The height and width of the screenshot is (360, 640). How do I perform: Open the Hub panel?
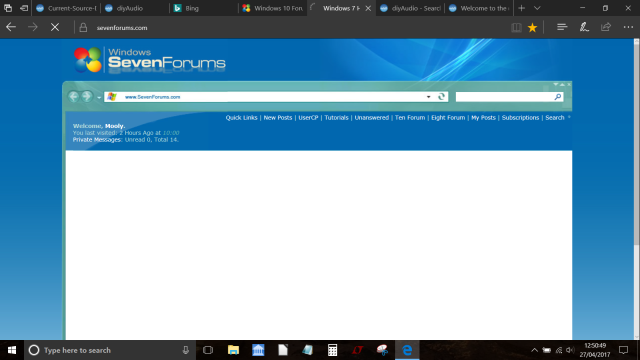point(562,27)
